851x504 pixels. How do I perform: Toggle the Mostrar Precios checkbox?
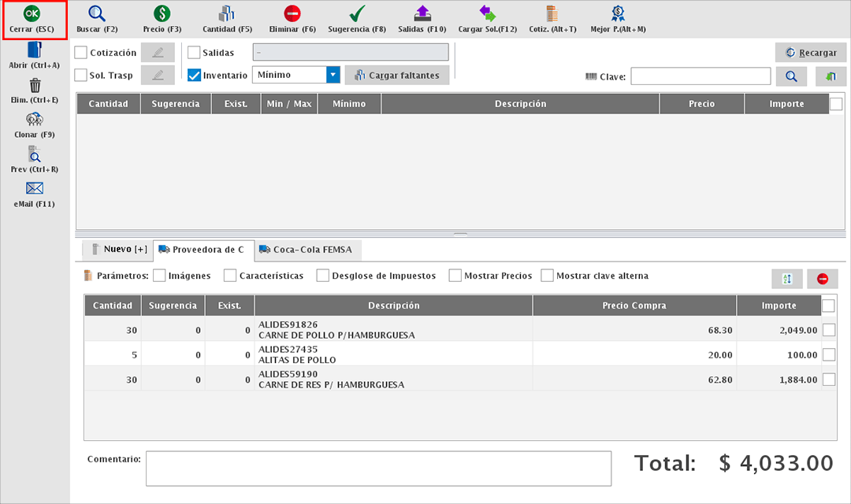coord(455,276)
